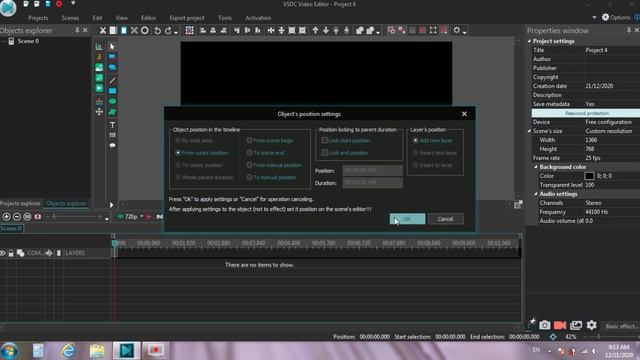Click the black background Color swatch
The width and height of the screenshot is (640, 360).
click(589, 176)
